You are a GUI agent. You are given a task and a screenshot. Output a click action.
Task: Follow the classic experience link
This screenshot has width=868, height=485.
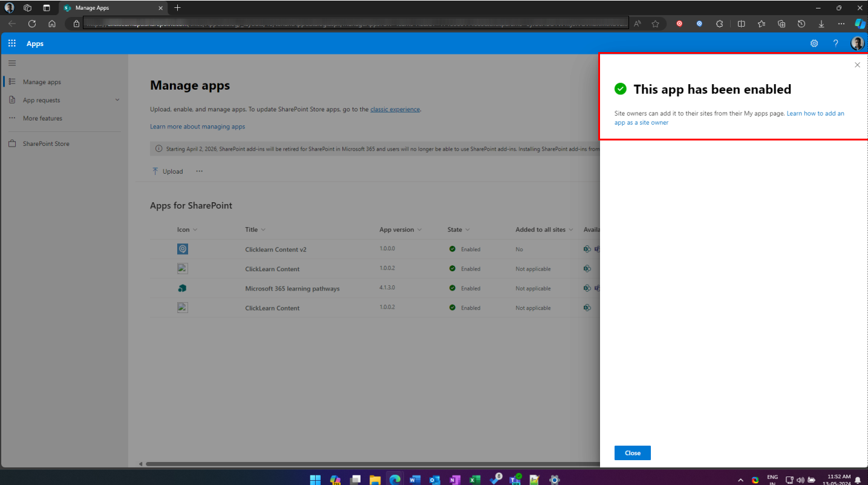click(x=395, y=110)
